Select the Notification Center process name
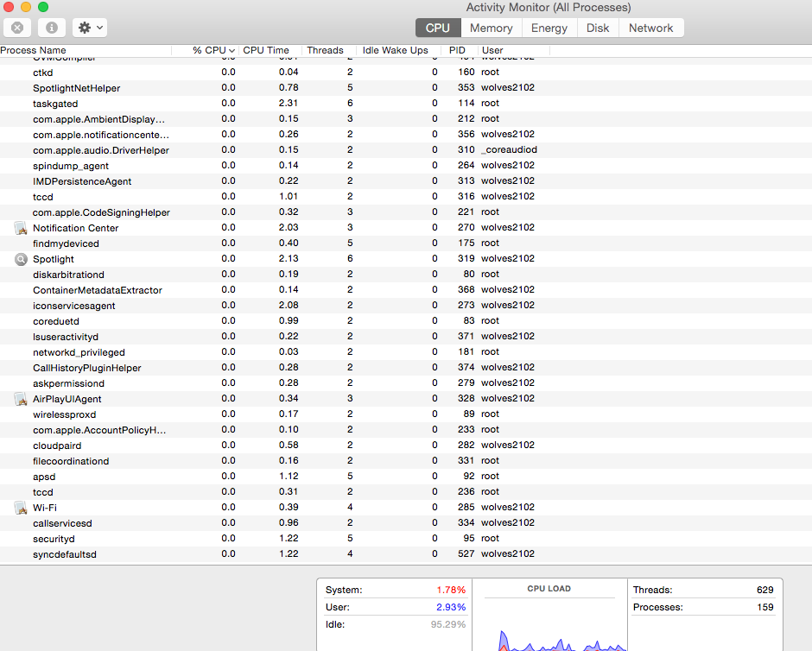This screenshot has width=812, height=651. [76, 228]
